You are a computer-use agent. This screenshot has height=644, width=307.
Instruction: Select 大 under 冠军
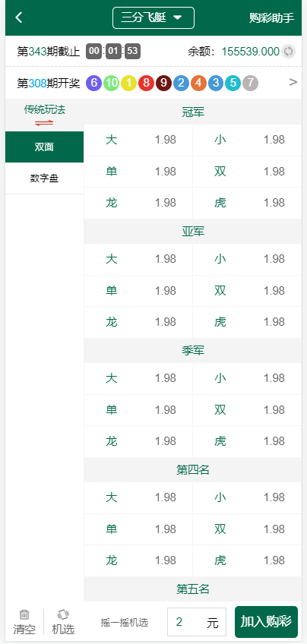point(138,140)
